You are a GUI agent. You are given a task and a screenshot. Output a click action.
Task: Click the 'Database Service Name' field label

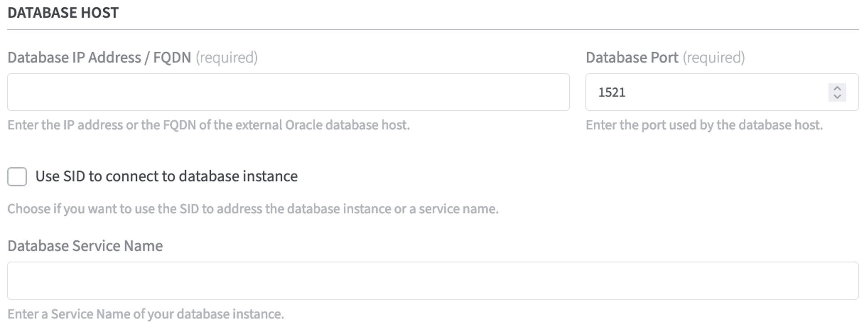pyautogui.click(x=85, y=246)
